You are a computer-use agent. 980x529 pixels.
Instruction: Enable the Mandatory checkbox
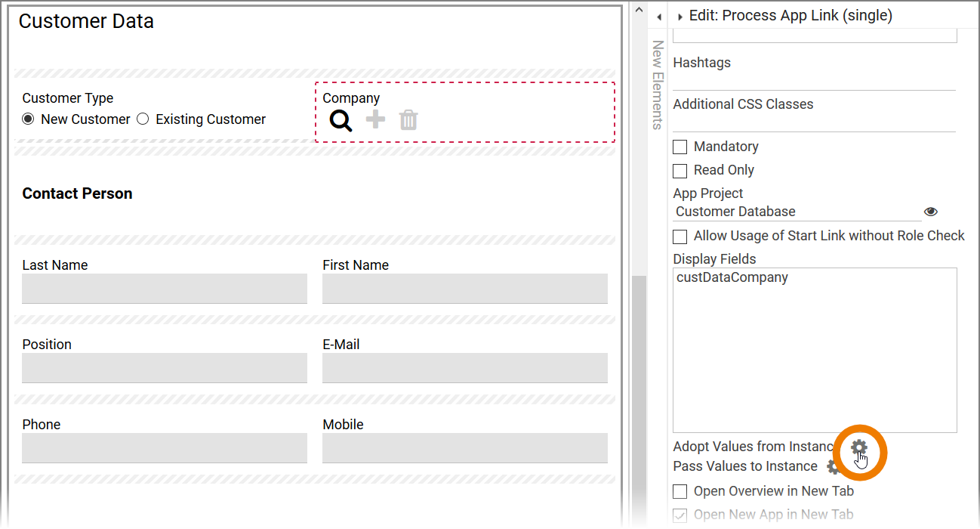pos(680,147)
